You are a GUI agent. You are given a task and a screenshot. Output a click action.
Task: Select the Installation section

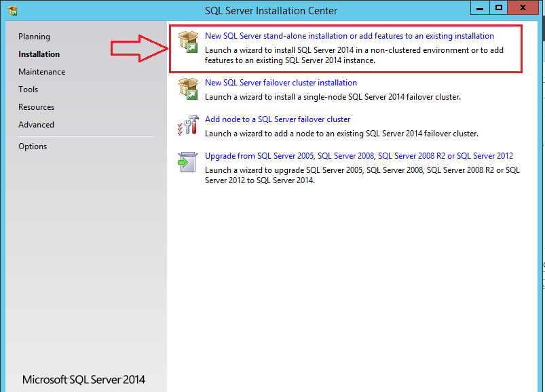pyautogui.click(x=39, y=54)
